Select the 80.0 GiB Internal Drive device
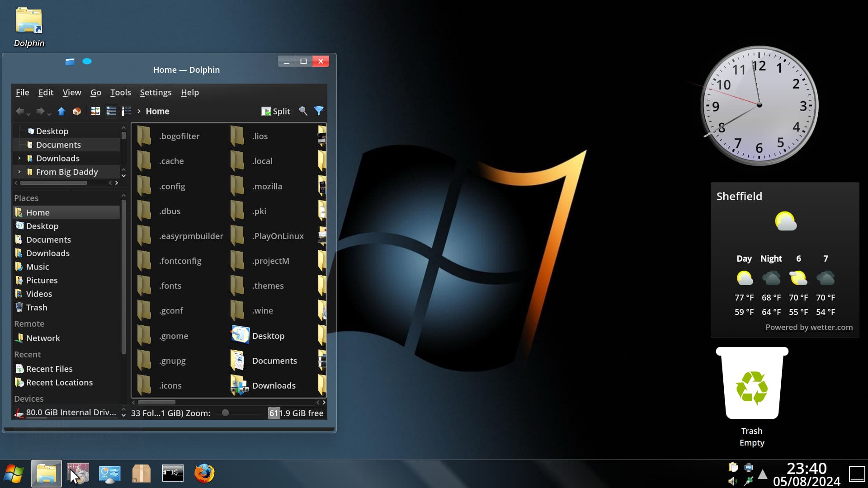868x488 pixels. (x=66, y=412)
